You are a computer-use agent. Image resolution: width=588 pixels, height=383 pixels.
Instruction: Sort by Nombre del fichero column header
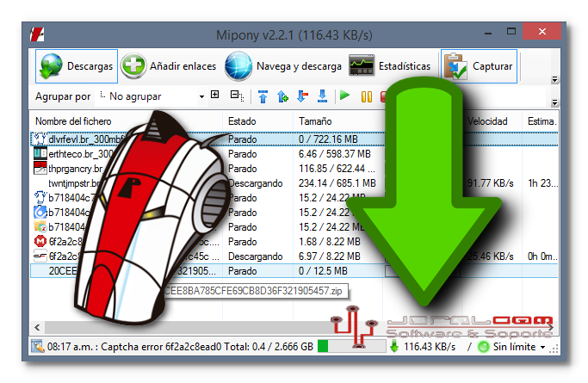(73, 121)
